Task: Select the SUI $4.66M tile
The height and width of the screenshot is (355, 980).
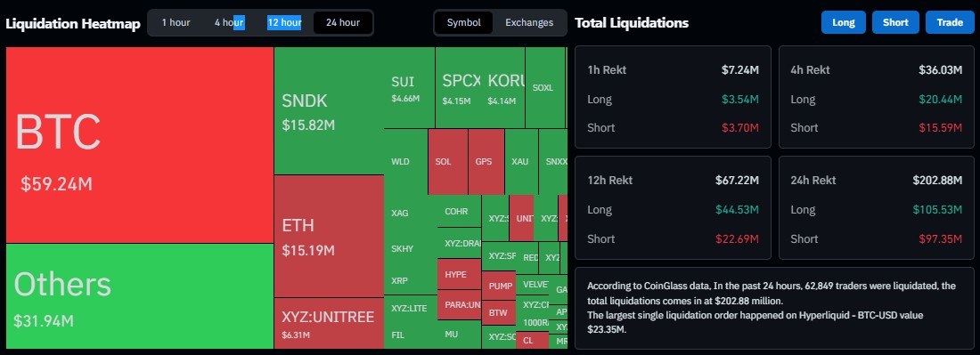Action: point(410,87)
